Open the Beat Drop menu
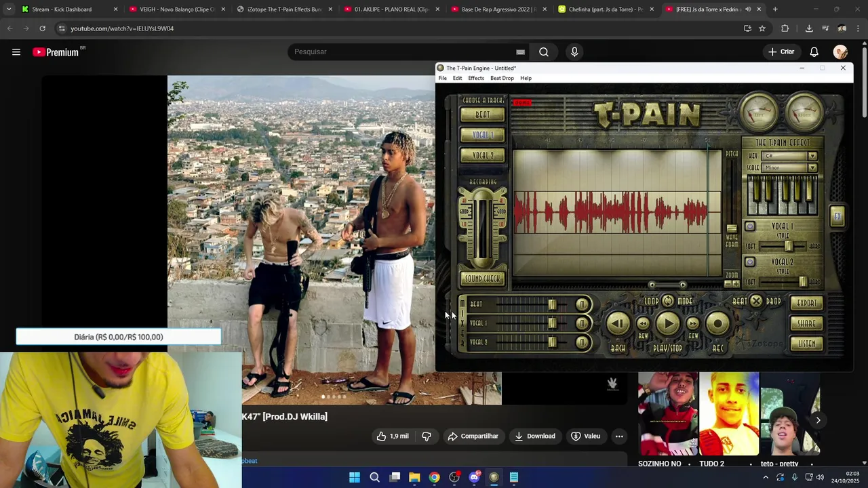Image resolution: width=868 pixels, height=488 pixels. click(x=502, y=78)
